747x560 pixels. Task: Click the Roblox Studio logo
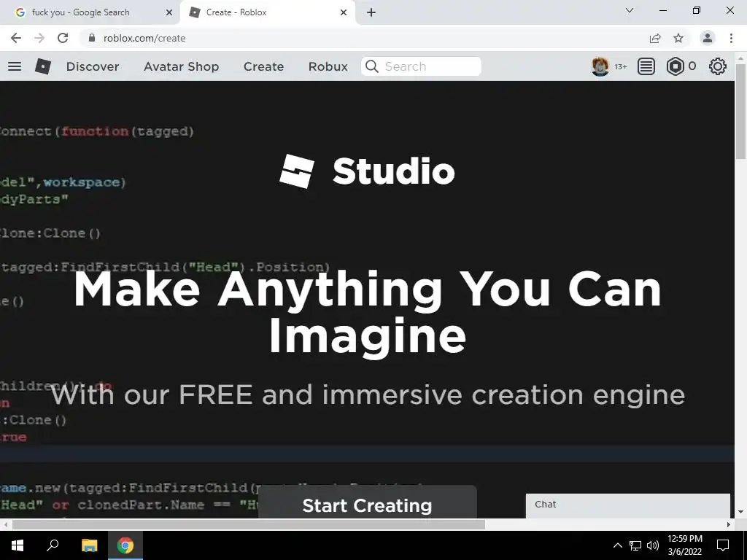(368, 171)
